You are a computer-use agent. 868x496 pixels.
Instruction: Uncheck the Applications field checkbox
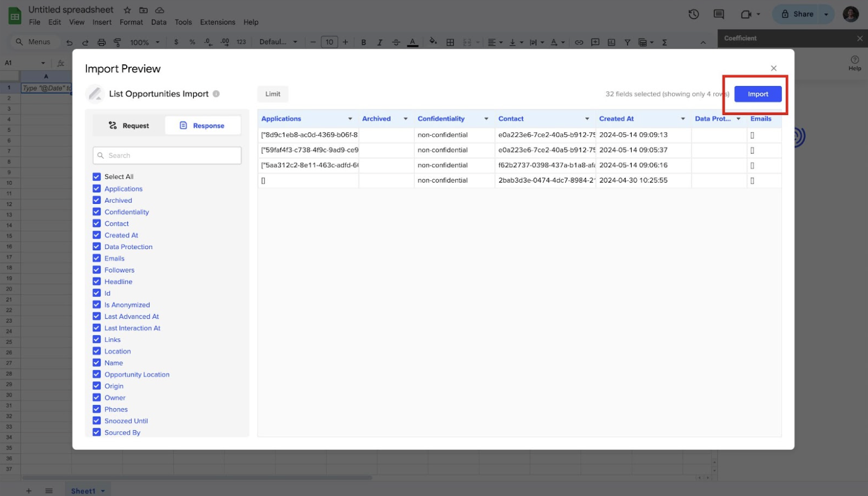[x=97, y=188]
